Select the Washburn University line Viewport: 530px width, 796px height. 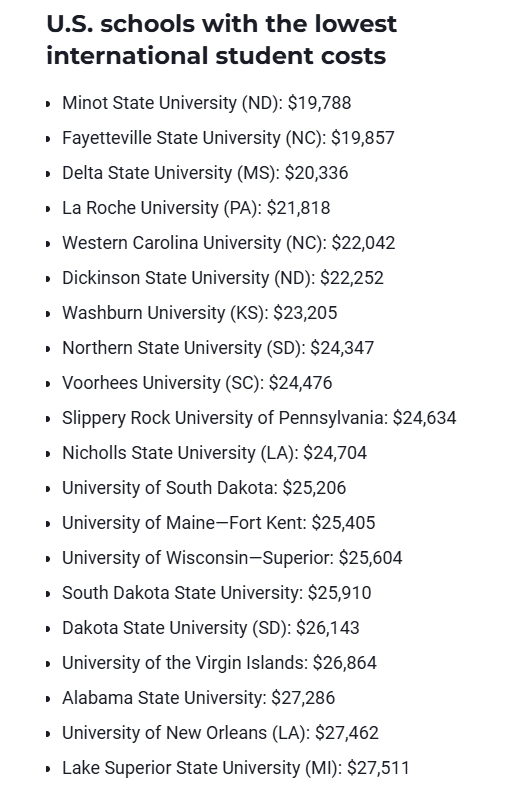200,313
